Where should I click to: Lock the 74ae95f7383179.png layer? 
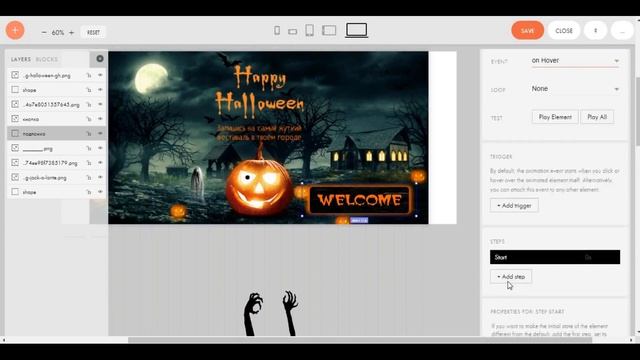(89, 163)
